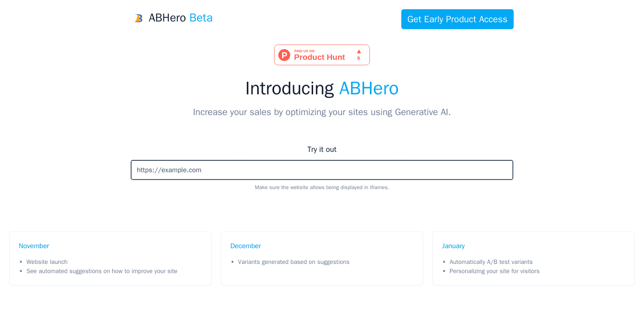
Task: Click the "December" roadmap heading
Action: [246, 246]
